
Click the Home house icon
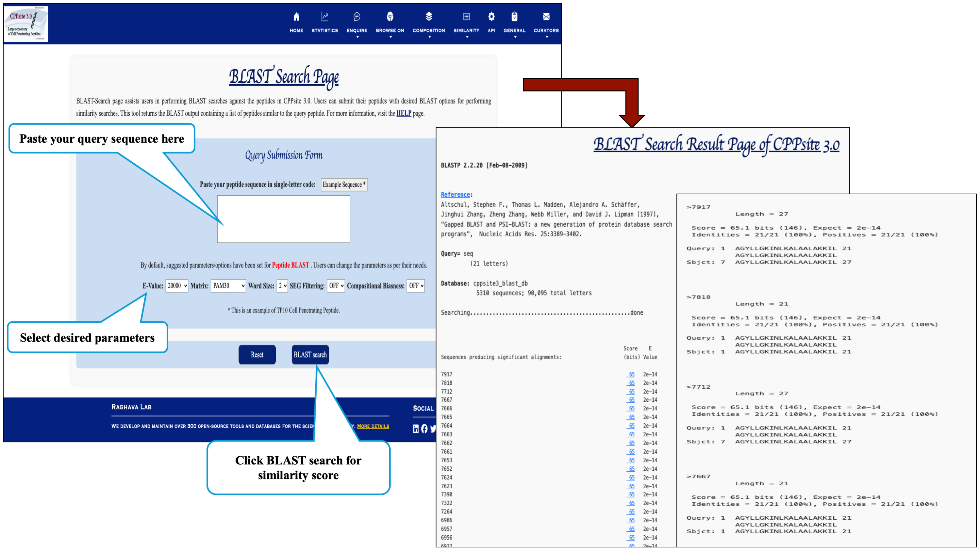[x=296, y=17]
